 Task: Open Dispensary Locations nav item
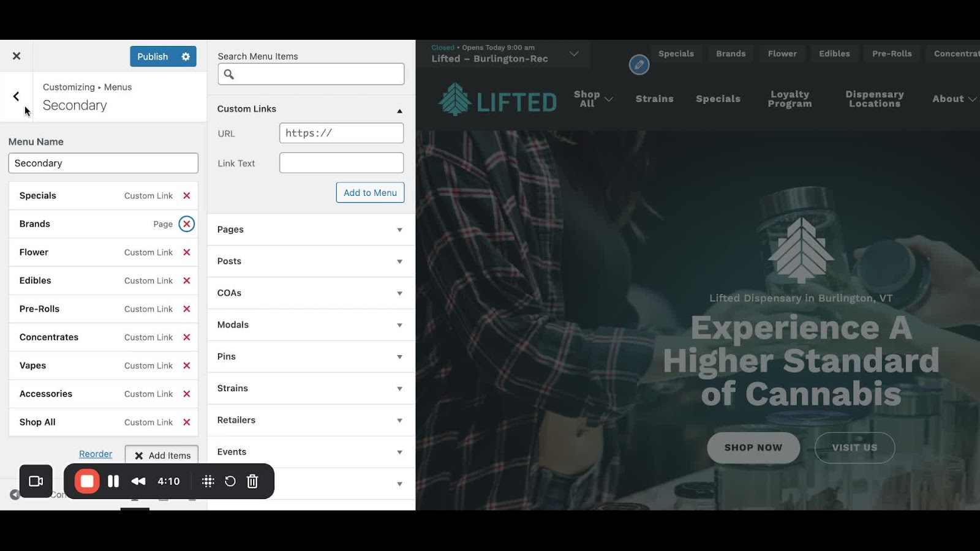[875, 99]
